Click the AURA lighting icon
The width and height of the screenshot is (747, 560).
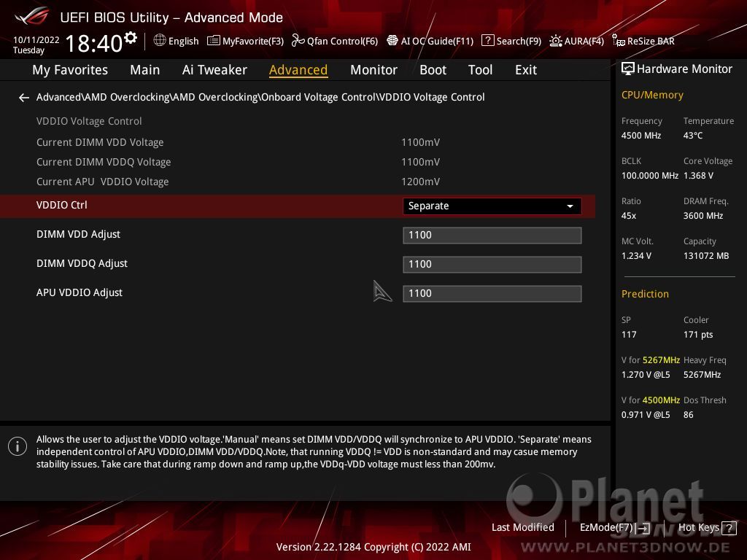(x=555, y=41)
